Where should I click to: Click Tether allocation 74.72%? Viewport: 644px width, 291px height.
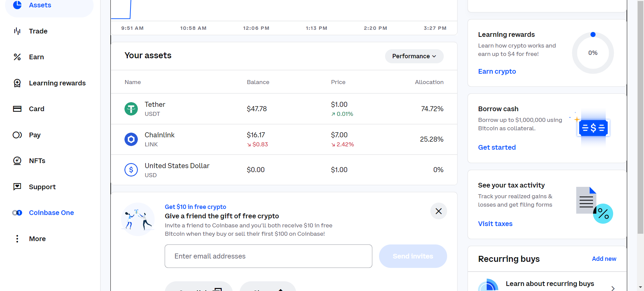point(432,109)
